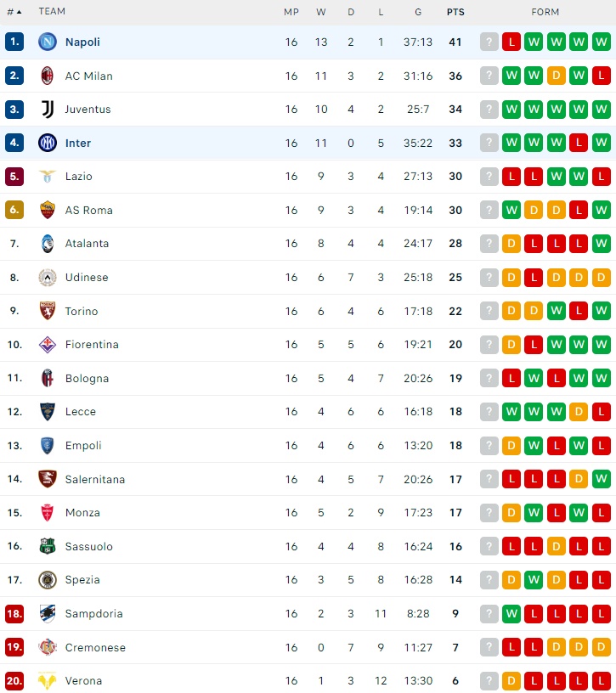Click the PTS column header
The height and width of the screenshot is (693, 616).
pos(455,12)
